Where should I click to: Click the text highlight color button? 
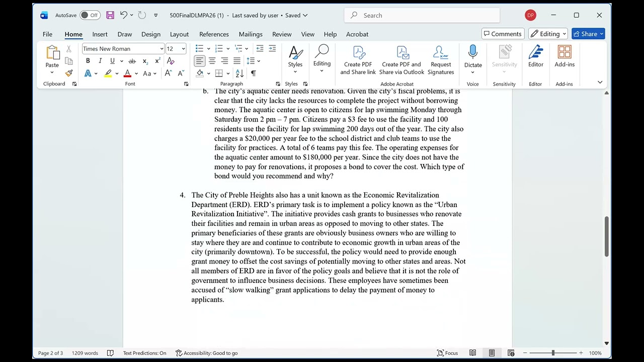point(108,73)
